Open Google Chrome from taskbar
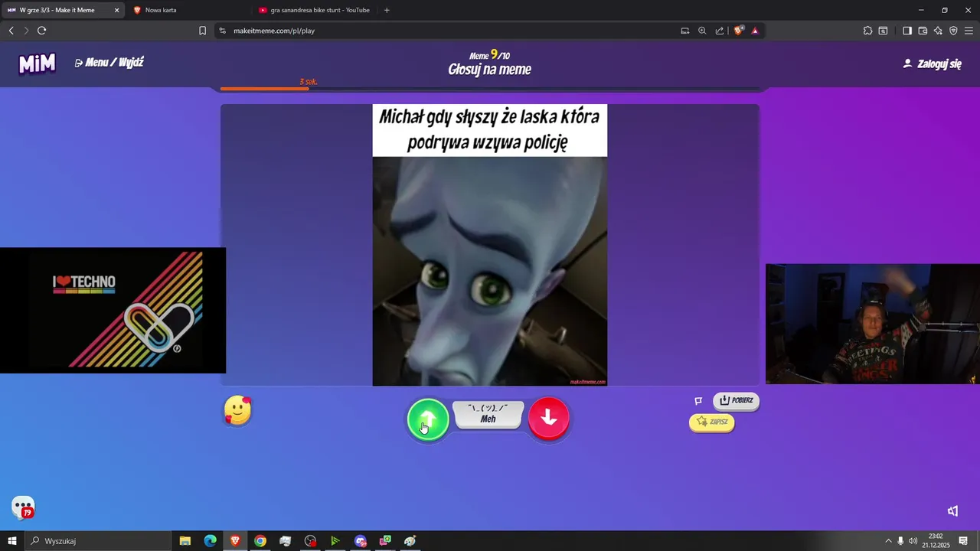Viewport: 980px width, 551px height. coord(260,541)
